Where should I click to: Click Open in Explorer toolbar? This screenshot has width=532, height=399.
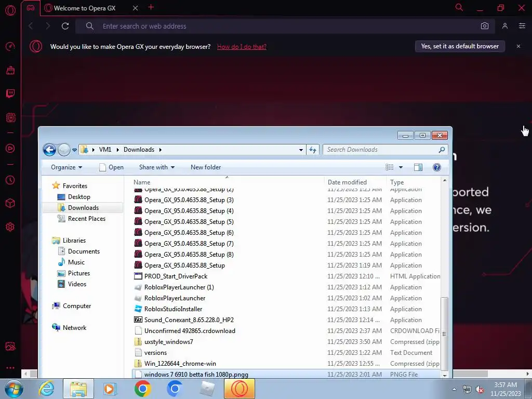pos(112,167)
